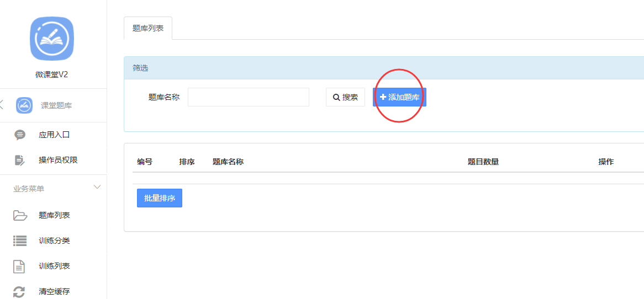This screenshot has width=644, height=299.
Task: Click the 训练分类 list icon
Action: pos(20,241)
